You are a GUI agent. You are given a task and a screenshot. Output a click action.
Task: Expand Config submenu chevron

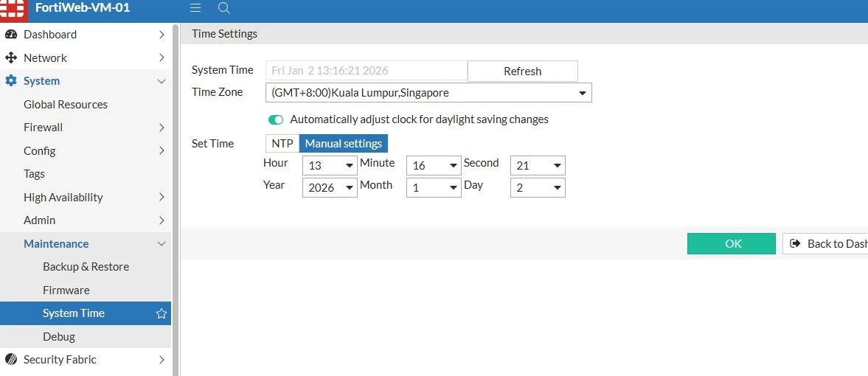(x=162, y=150)
